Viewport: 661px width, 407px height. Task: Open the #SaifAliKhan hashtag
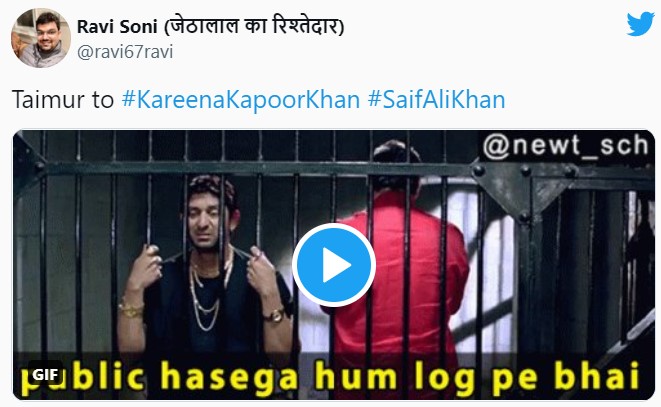(436, 100)
